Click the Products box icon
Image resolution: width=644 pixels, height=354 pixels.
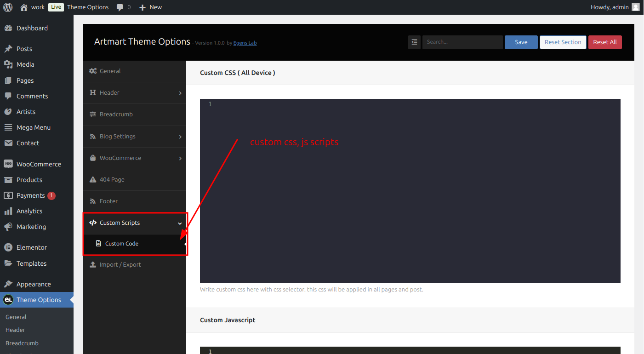[8, 180]
